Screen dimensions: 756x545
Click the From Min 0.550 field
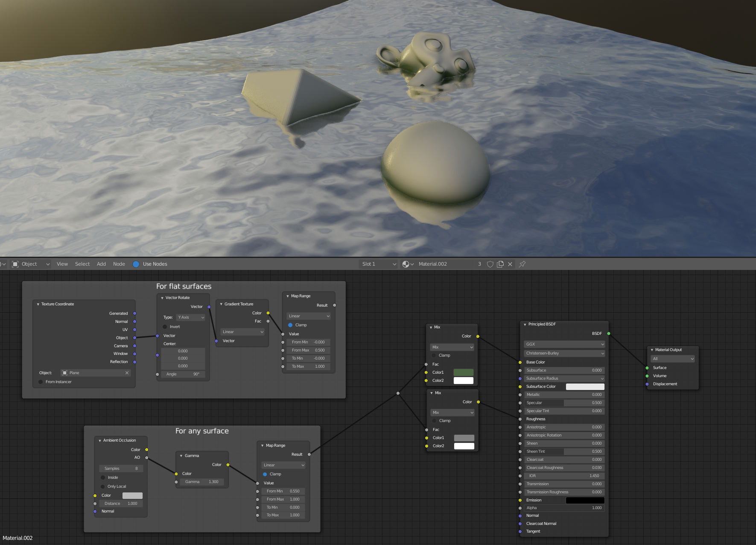tap(283, 491)
